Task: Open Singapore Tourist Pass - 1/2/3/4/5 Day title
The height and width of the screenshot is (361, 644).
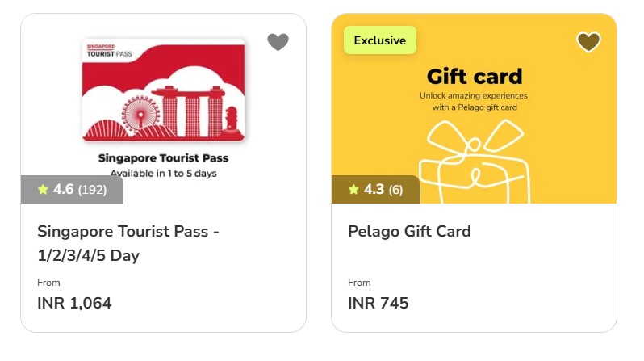Action: [128, 243]
